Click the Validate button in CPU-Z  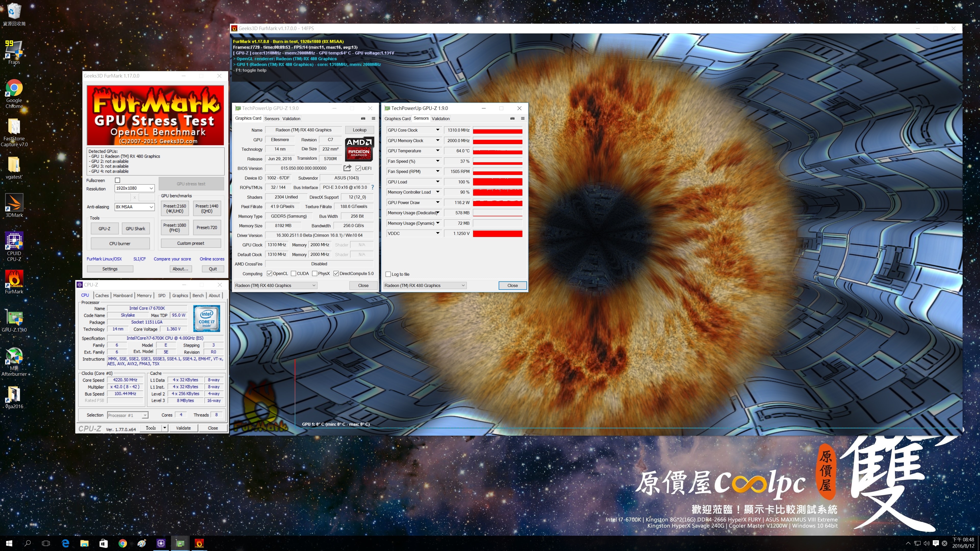183,428
